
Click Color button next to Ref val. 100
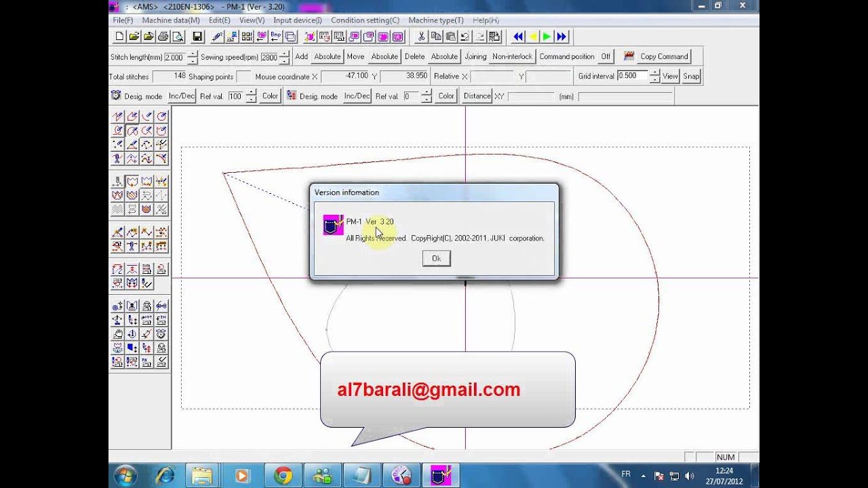pyautogui.click(x=270, y=96)
